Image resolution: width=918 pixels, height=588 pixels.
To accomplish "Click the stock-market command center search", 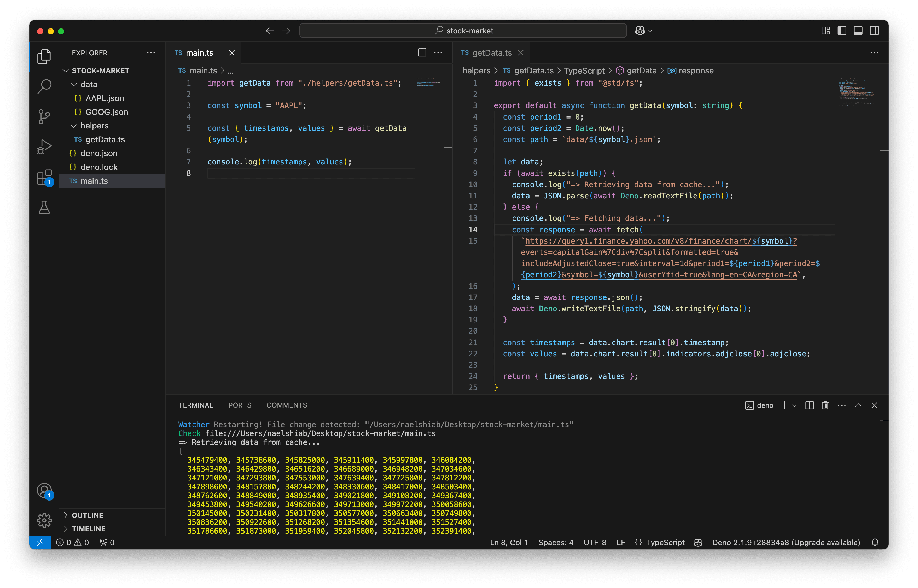I will pyautogui.click(x=463, y=31).
